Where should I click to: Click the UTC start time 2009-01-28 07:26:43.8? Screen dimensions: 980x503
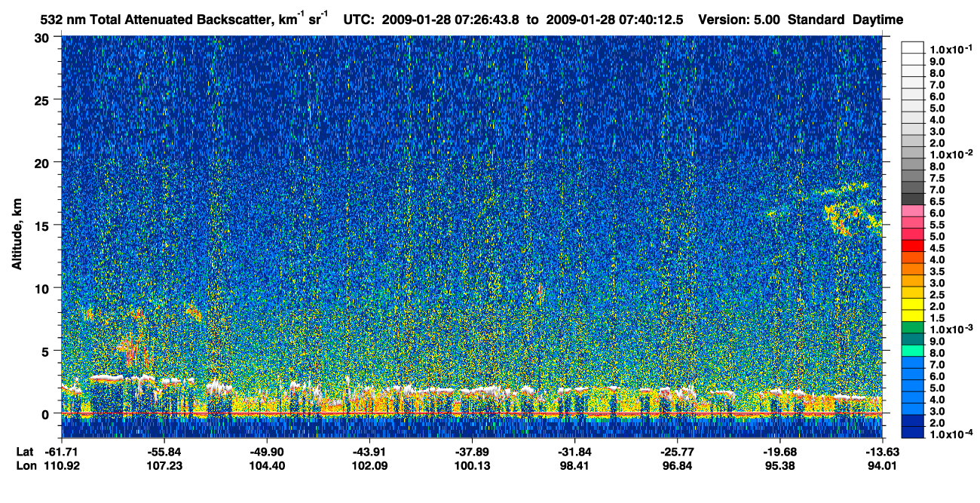click(452, 19)
